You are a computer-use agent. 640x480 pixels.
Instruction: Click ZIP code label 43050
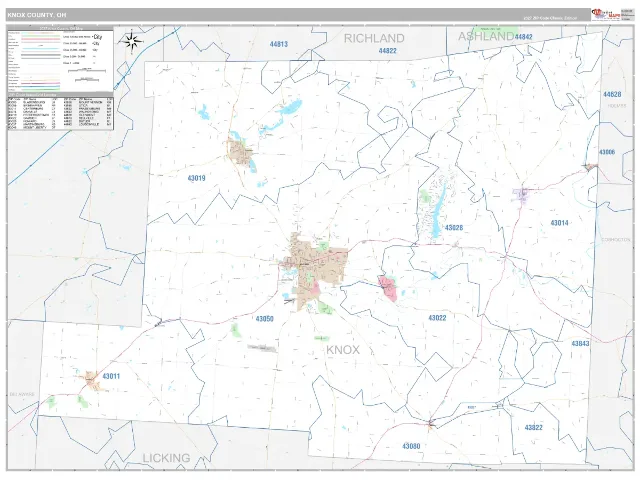pos(264,319)
